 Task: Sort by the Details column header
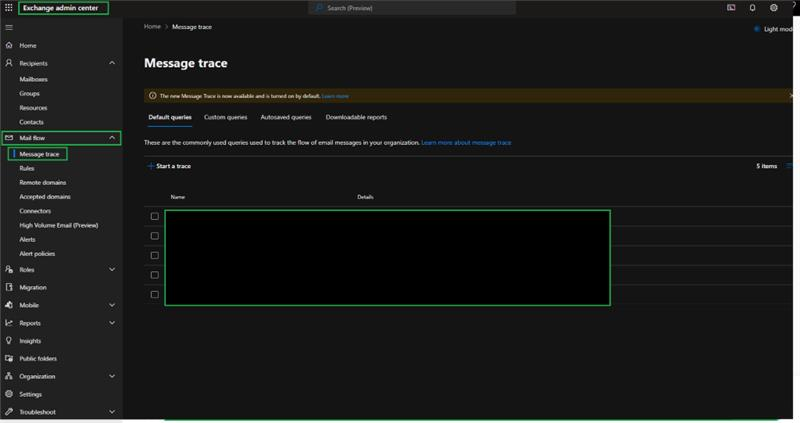point(365,197)
